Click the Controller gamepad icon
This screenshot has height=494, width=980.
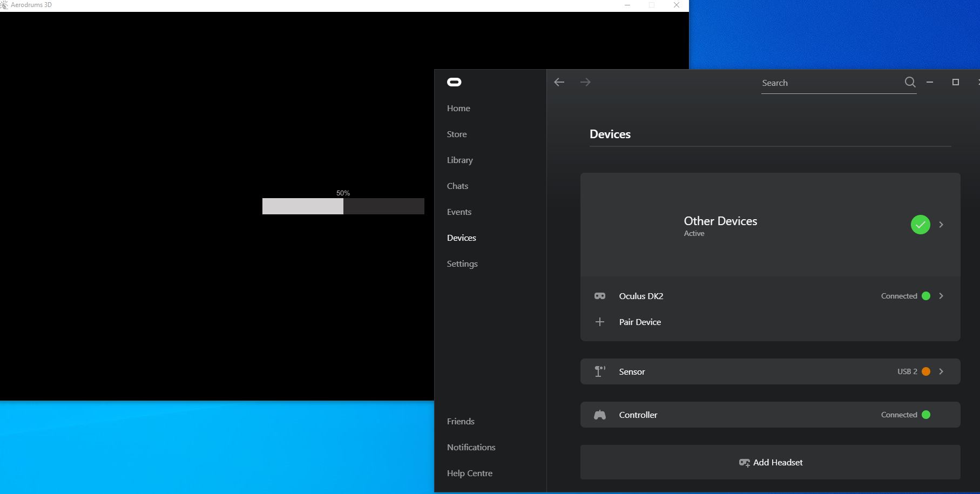click(600, 415)
